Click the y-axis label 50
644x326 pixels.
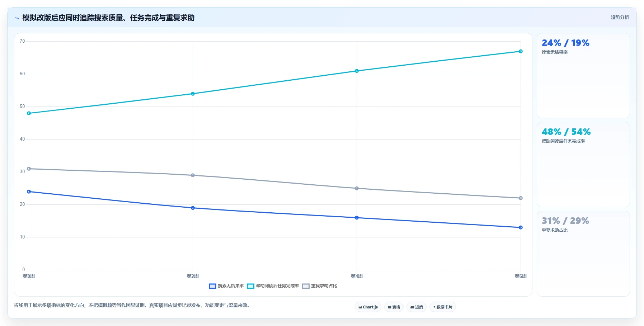click(x=22, y=107)
